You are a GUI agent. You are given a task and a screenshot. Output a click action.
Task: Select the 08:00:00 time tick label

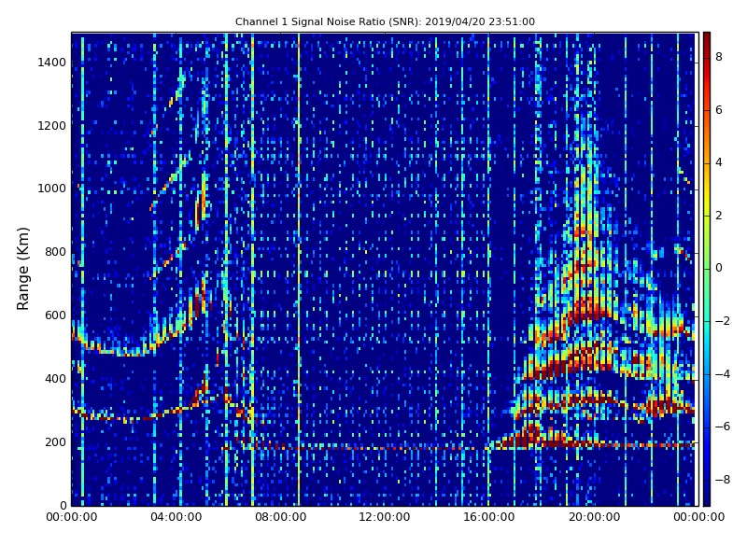click(x=280, y=517)
